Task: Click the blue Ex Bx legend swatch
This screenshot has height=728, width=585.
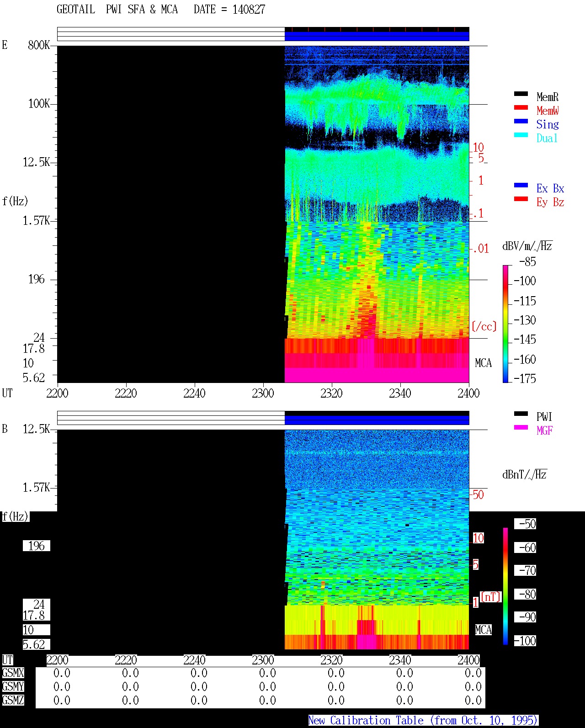Action: click(x=521, y=186)
